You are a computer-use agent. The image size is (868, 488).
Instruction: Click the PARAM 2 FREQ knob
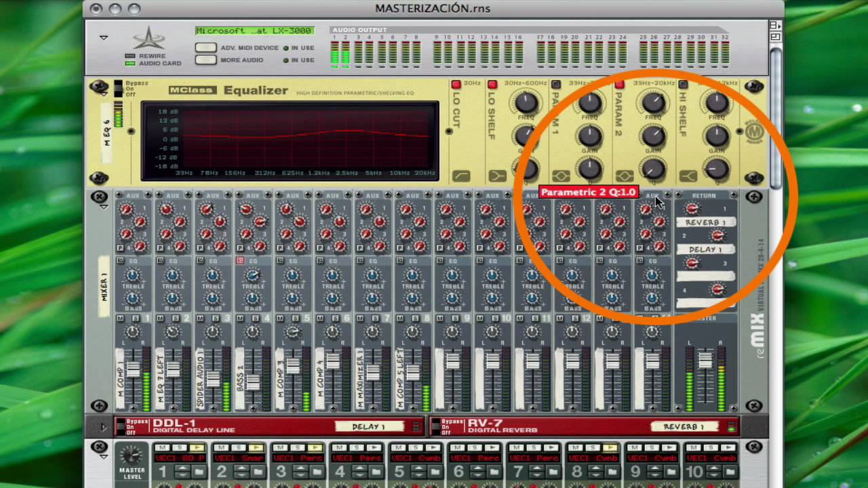(653, 102)
